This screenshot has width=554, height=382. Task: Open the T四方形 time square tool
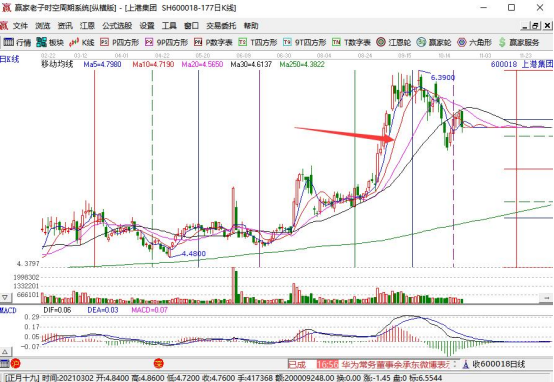pos(258,42)
